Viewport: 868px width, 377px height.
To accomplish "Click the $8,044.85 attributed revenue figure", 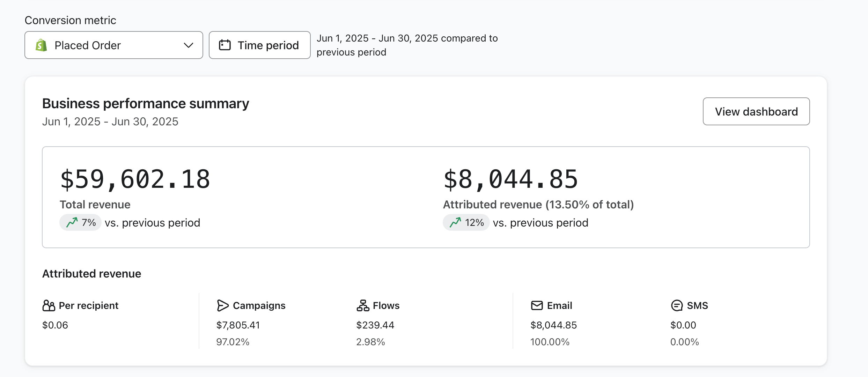I will click(x=510, y=179).
